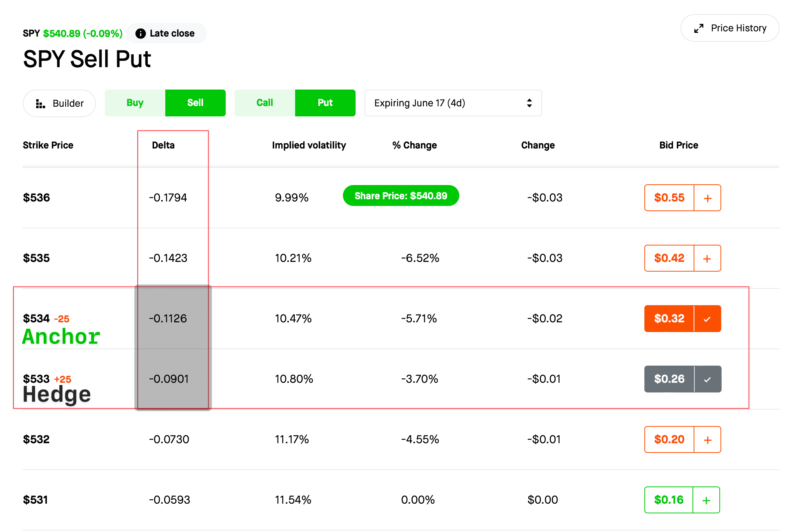The image size is (791, 532).
Task: Click delta value -0.1423
Action: [168, 258]
